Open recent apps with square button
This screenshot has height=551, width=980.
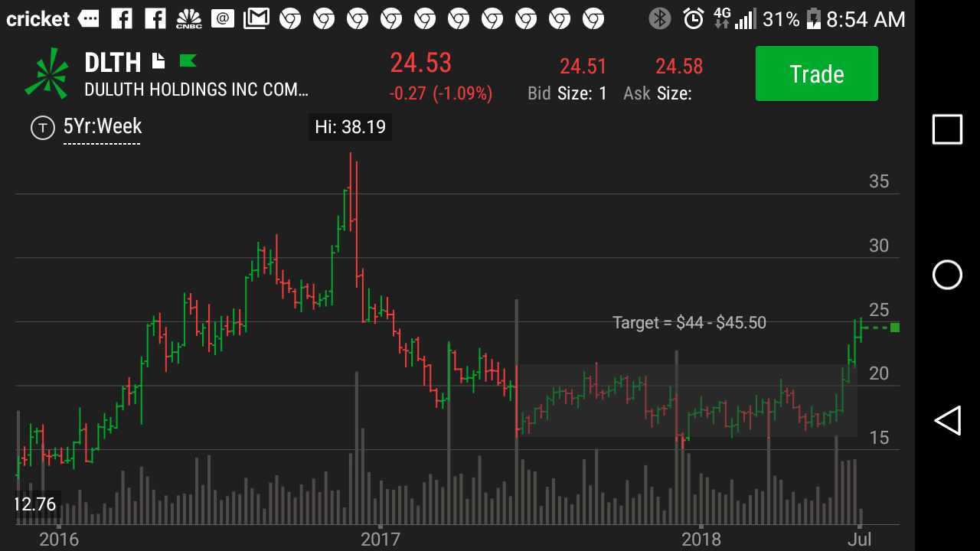[x=947, y=129]
